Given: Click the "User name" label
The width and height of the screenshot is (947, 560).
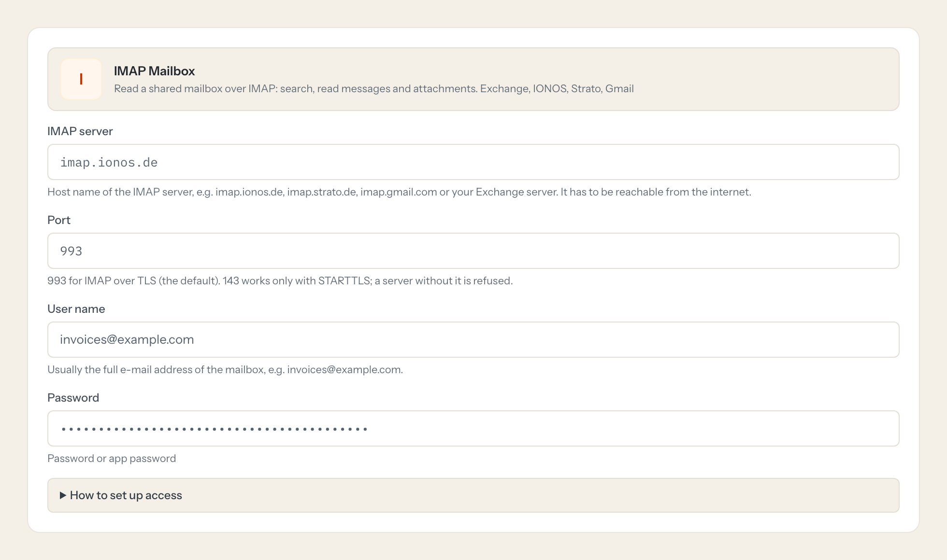Looking at the screenshot, I should 76,309.
